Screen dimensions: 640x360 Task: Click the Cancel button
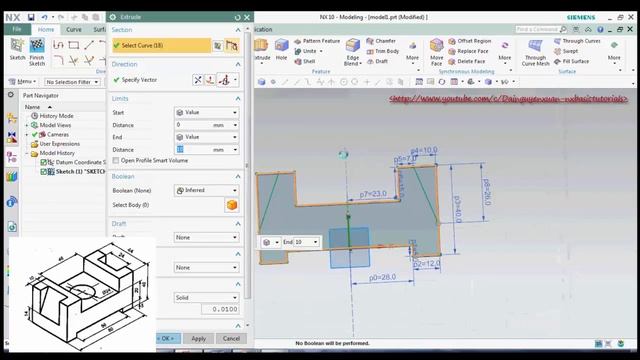(x=231, y=338)
